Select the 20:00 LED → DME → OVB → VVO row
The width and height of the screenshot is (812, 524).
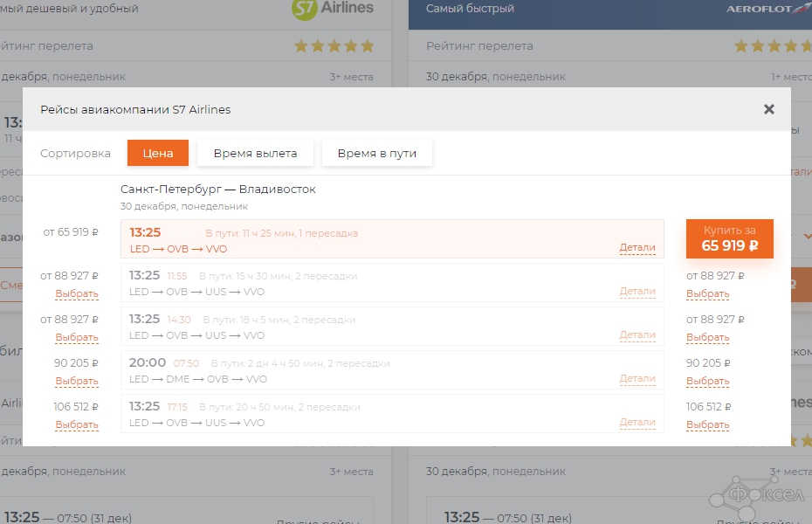pos(392,369)
